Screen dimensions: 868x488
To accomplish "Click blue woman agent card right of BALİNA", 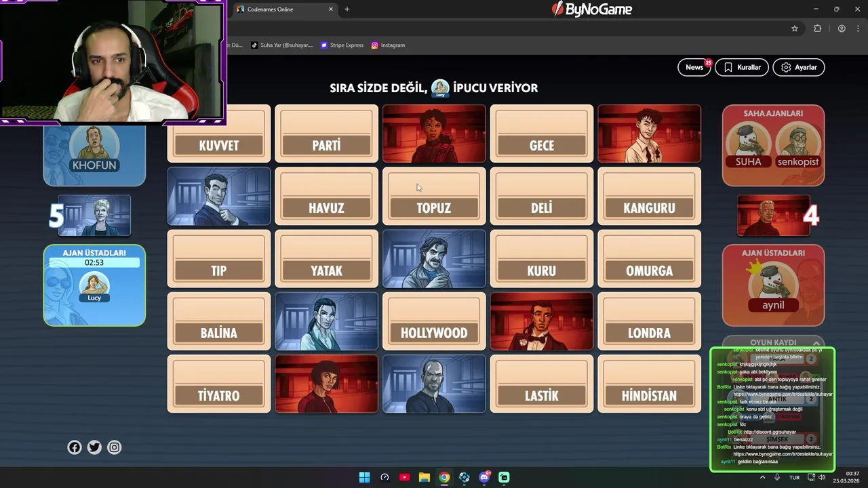I will [x=326, y=321].
